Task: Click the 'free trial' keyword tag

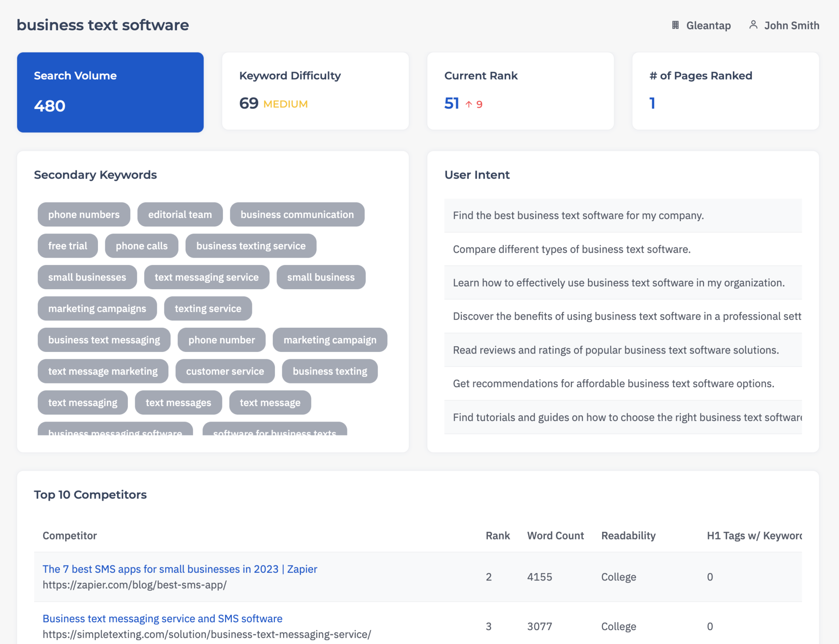Action: (x=68, y=246)
